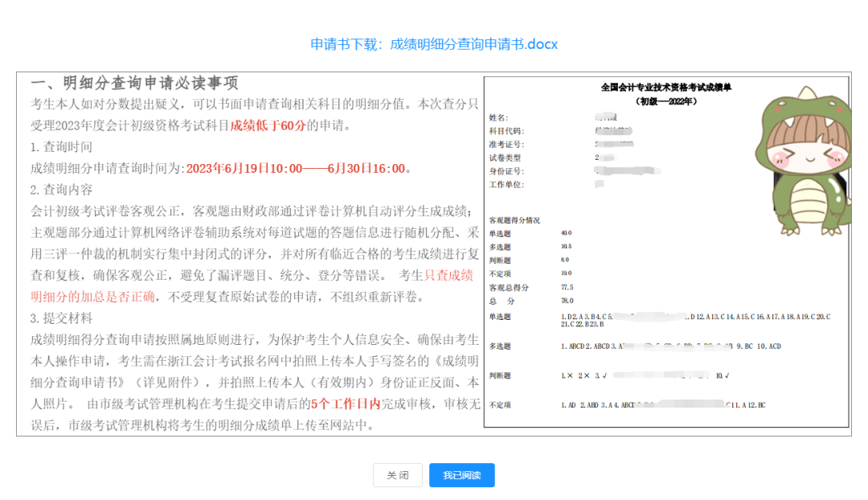Click the 姓名 label on the score sheet
Image resolution: width=868 pixels, height=500 pixels.
pyautogui.click(x=498, y=118)
